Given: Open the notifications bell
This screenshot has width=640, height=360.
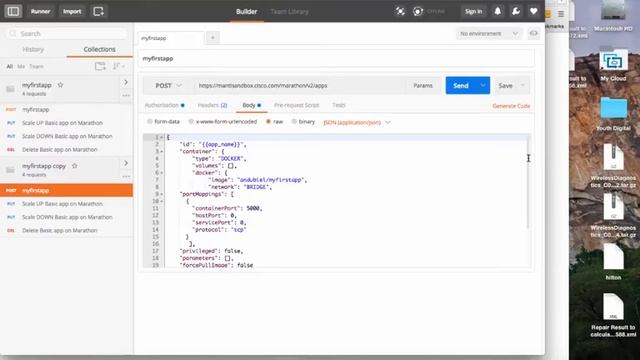Looking at the screenshot, I should [x=498, y=11].
